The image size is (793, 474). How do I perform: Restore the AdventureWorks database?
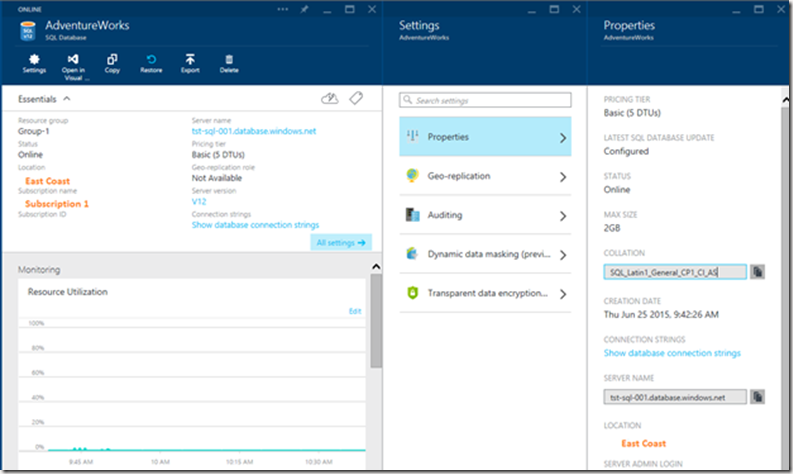pyautogui.click(x=152, y=62)
